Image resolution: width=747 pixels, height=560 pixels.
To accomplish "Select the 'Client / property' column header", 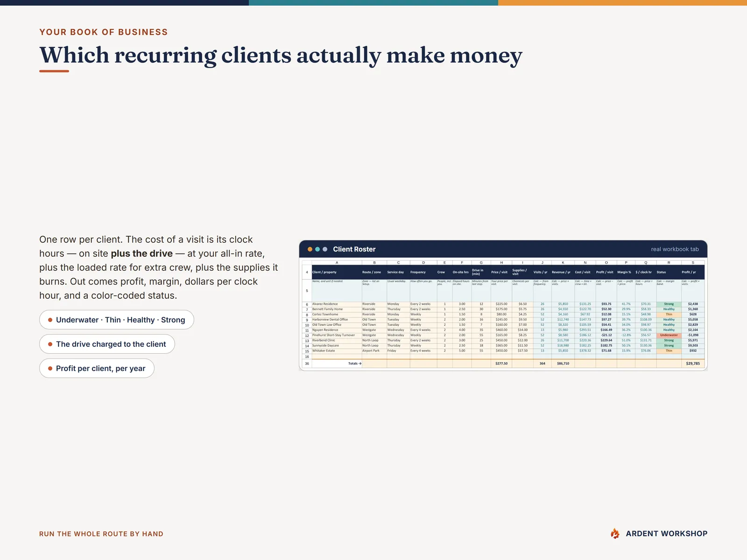I will pyautogui.click(x=336, y=272).
